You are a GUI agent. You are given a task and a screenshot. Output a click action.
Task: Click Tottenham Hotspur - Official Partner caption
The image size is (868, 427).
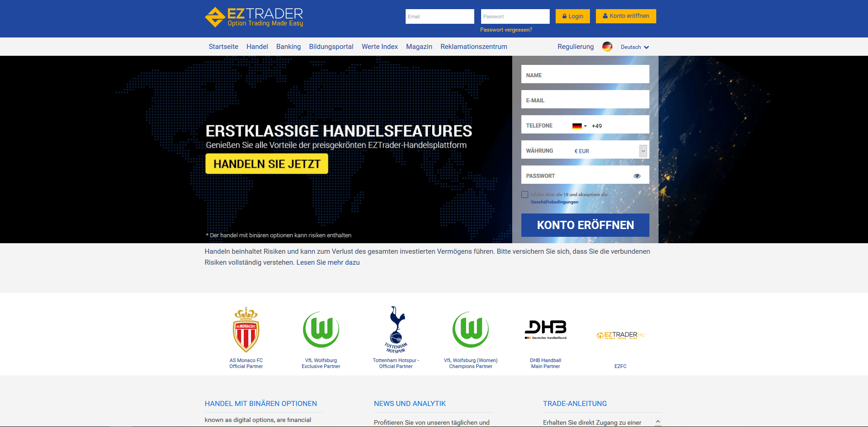tap(396, 363)
